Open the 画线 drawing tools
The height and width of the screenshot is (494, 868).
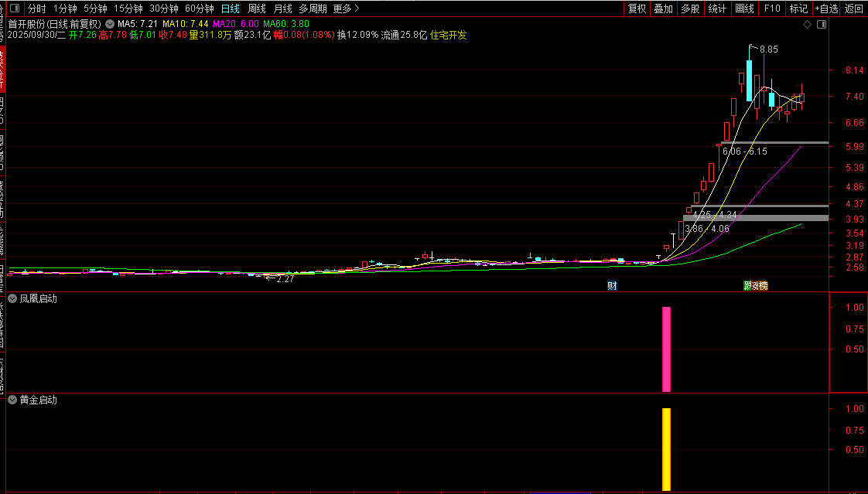[744, 9]
